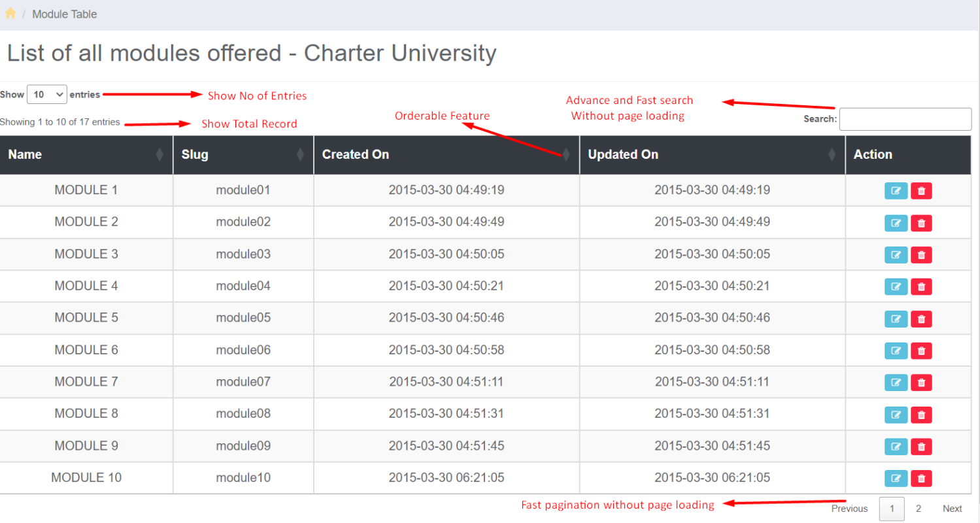Remove MODULE 8 with red trash button
The height and width of the screenshot is (523, 980).
[921, 414]
